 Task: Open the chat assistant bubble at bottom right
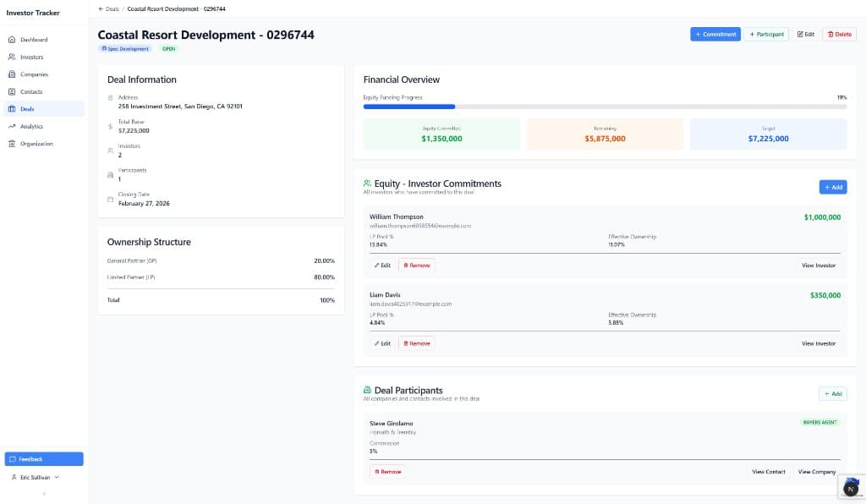851,489
